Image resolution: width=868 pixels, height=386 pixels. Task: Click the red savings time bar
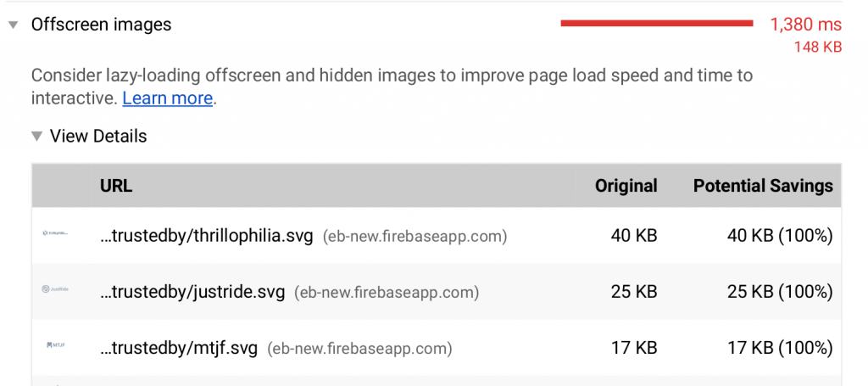(x=657, y=24)
